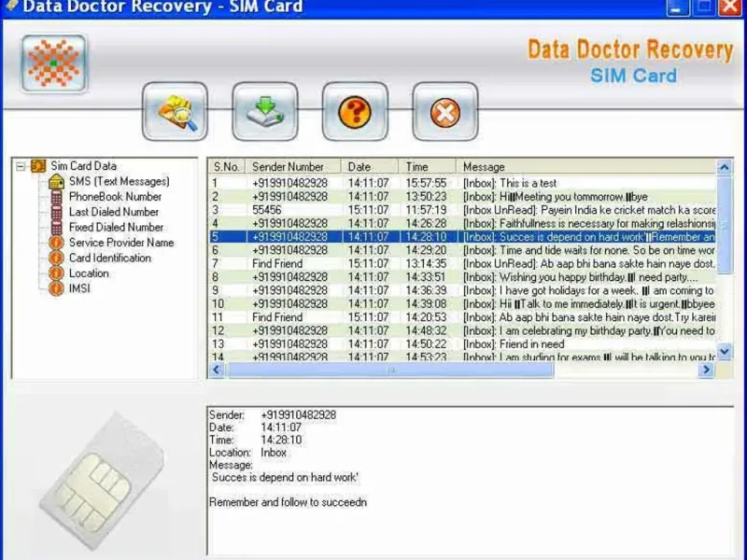Collapse the Sim Card Data tree node
This screenshot has height=560, width=747.
(20, 166)
